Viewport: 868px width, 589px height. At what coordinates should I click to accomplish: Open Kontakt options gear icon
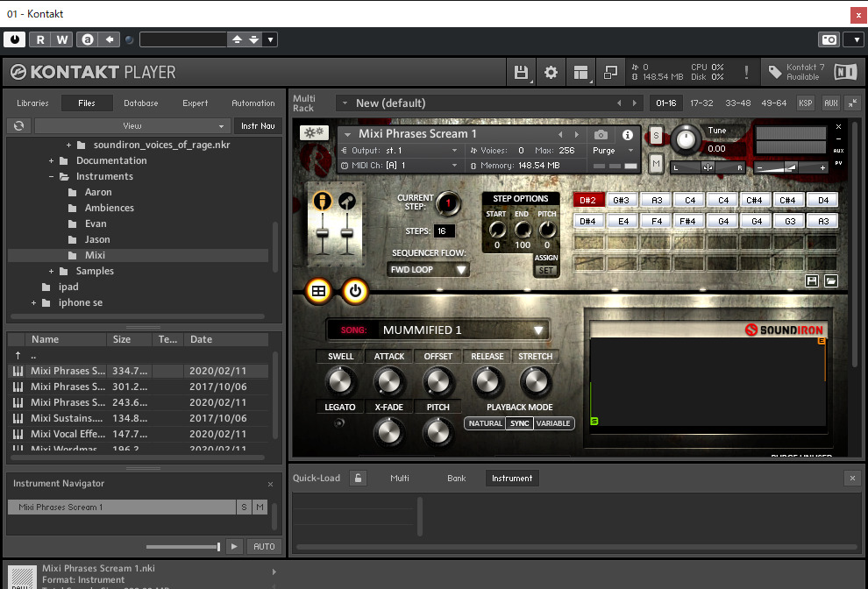coord(551,72)
